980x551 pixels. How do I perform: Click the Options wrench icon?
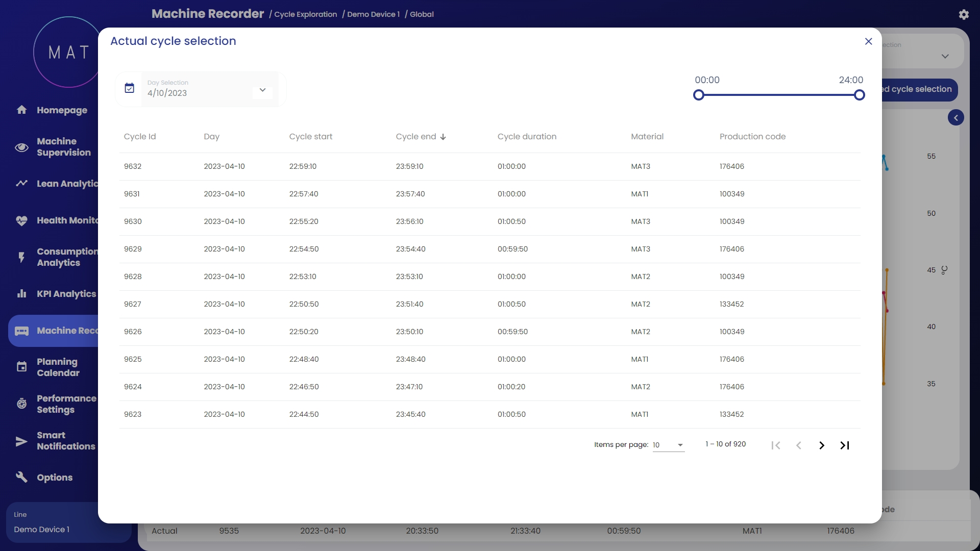pyautogui.click(x=21, y=477)
